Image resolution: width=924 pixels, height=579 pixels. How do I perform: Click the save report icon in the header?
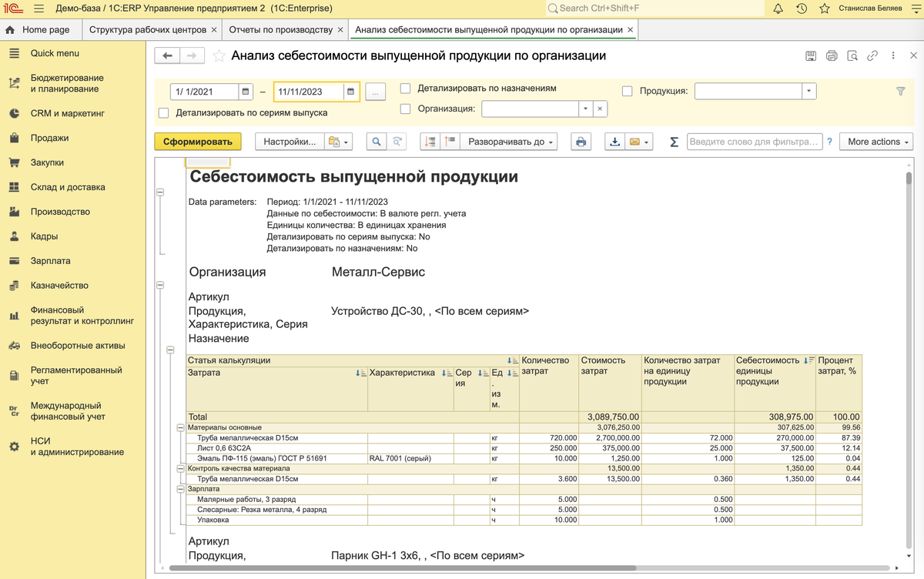coord(811,55)
